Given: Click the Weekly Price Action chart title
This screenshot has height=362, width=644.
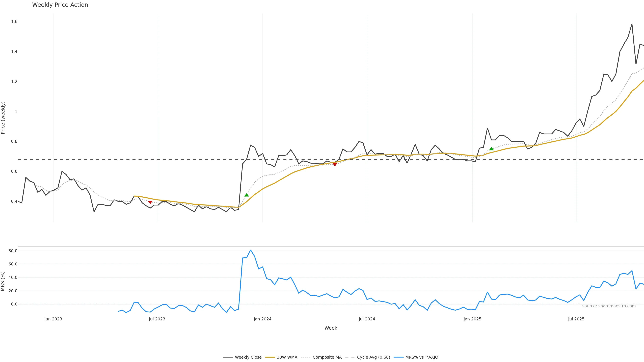Looking at the screenshot, I should [60, 5].
